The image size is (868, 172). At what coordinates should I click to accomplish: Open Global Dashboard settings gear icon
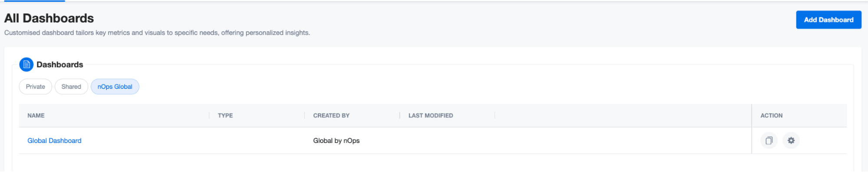pos(791,141)
